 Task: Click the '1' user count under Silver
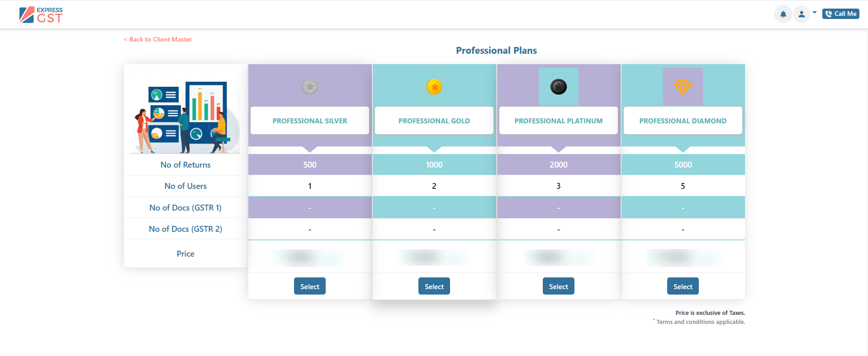coord(310,186)
